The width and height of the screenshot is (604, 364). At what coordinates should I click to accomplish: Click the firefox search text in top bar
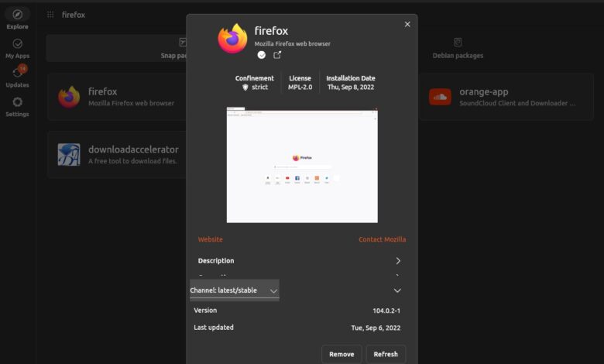pos(74,15)
